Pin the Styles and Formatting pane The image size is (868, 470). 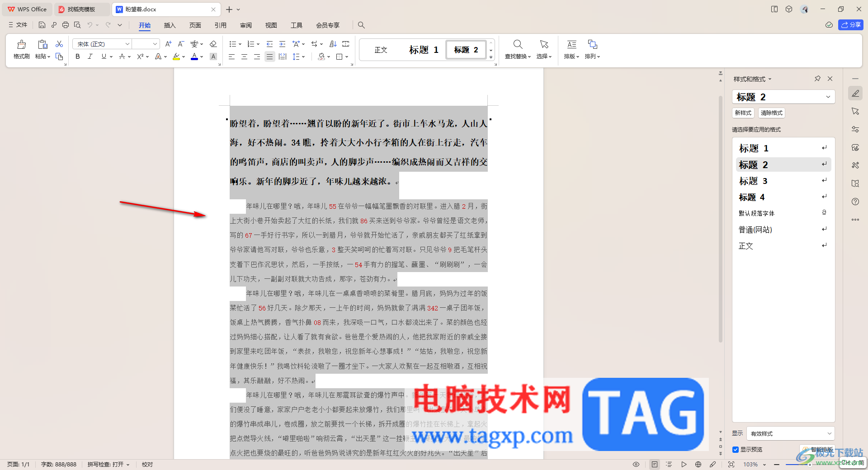[x=817, y=79]
